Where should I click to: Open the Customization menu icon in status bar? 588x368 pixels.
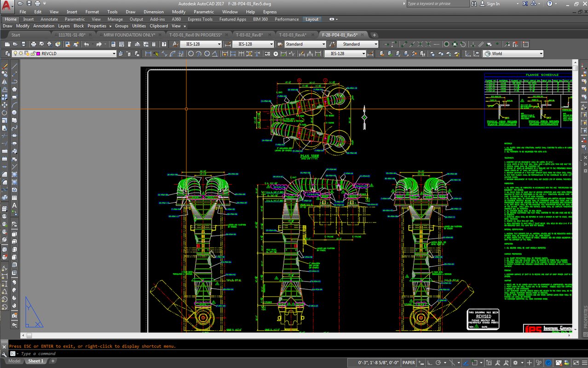point(584,362)
